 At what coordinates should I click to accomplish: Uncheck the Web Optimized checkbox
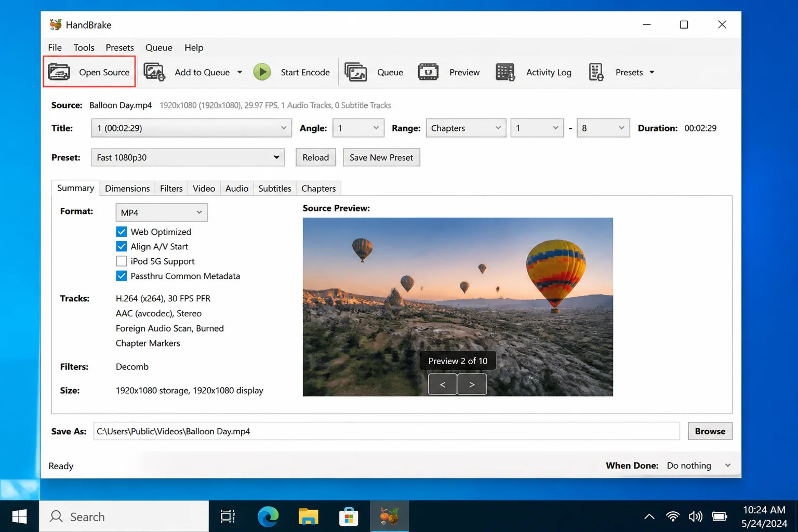click(x=121, y=232)
